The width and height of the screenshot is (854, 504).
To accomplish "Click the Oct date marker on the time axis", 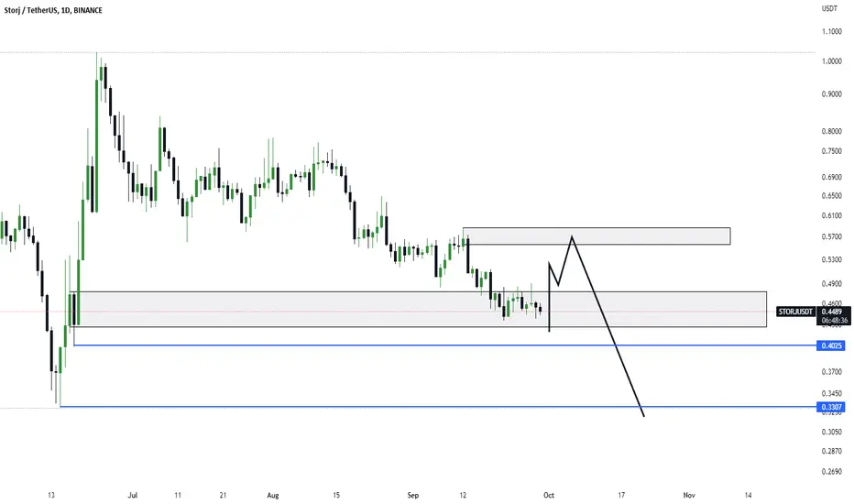I will [x=549, y=495].
